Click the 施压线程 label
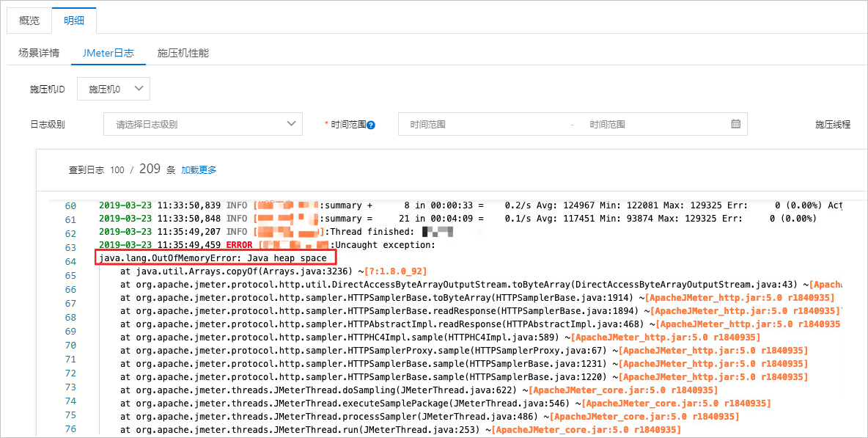Screen dimensions: 868x438 pos(833,125)
